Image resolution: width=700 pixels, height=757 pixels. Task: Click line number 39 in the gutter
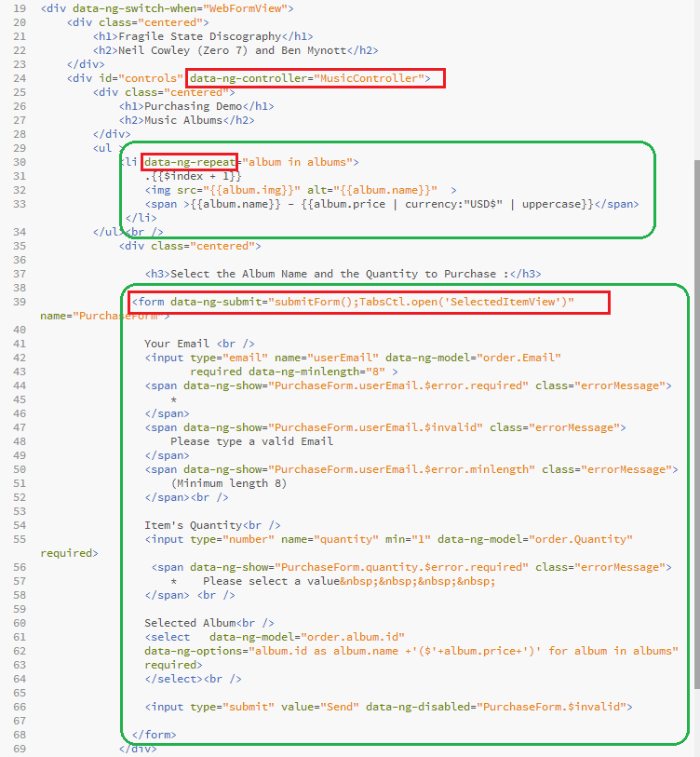click(x=20, y=303)
